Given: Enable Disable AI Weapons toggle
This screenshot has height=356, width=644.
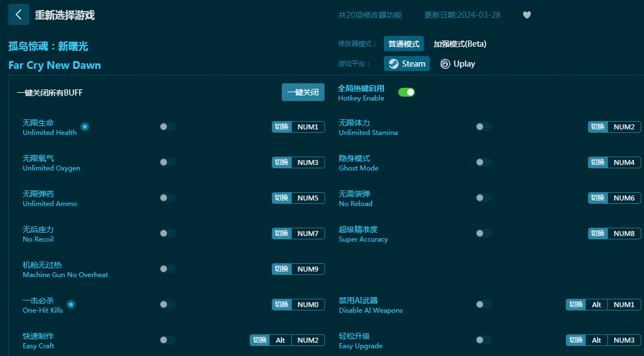Looking at the screenshot, I should (483, 304).
